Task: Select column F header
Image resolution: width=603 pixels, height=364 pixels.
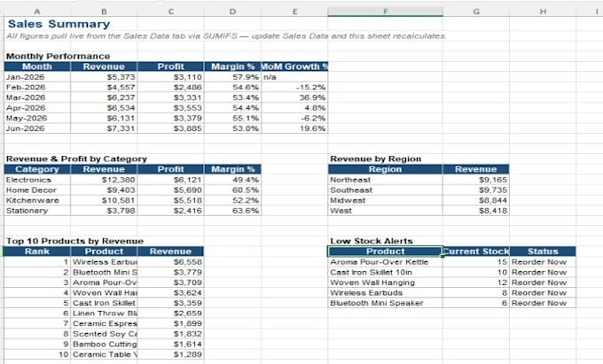Action: [386, 12]
